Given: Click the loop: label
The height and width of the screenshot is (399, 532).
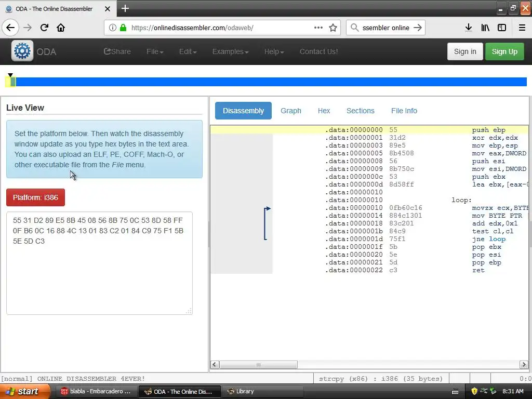Looking at the screenshot, I should tap(461, 200).
